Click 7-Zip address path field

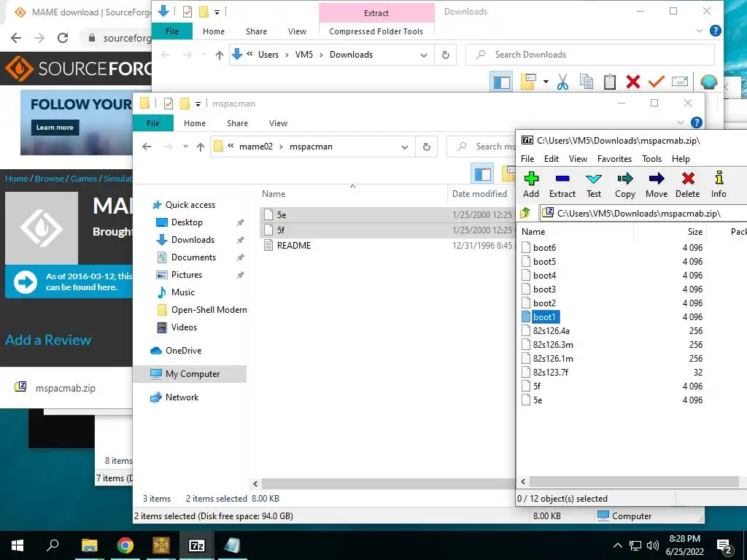pyautogui.click(x=643, y=213)
